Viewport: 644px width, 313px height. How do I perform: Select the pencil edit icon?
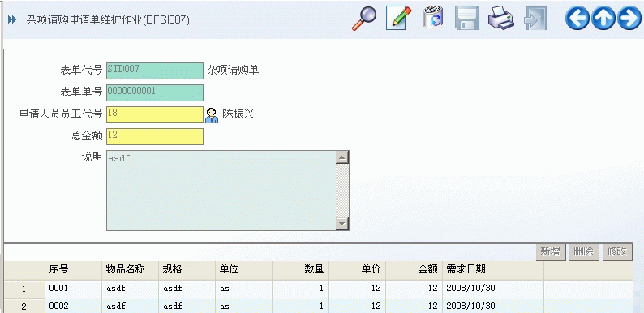click(399, 19)
